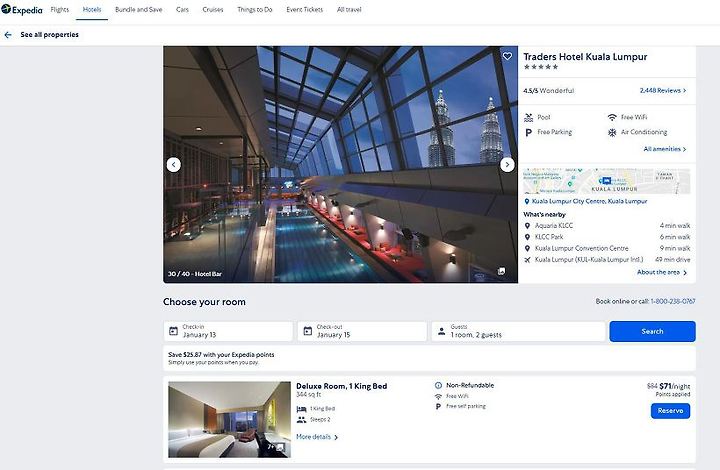Click the back arrow icon
Screen dimensions: 720x470
[8, 35]
